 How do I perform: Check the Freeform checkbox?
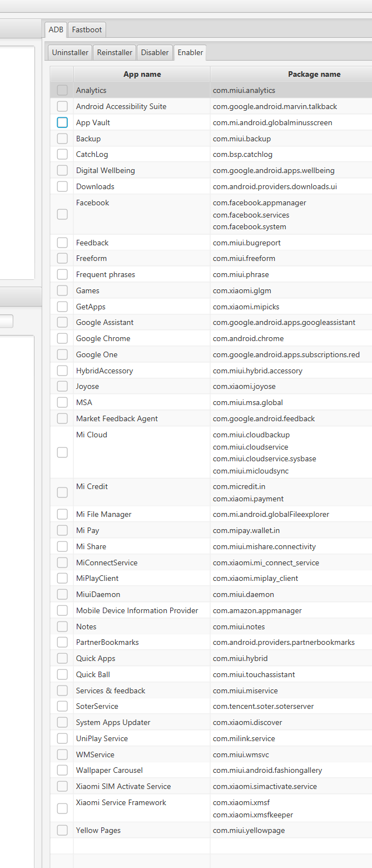pos(62,258)
